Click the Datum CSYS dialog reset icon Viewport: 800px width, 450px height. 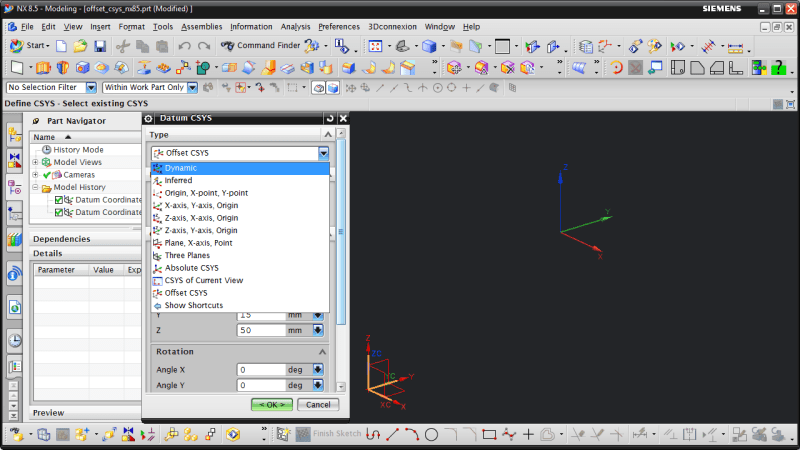[x=329, y=118]
